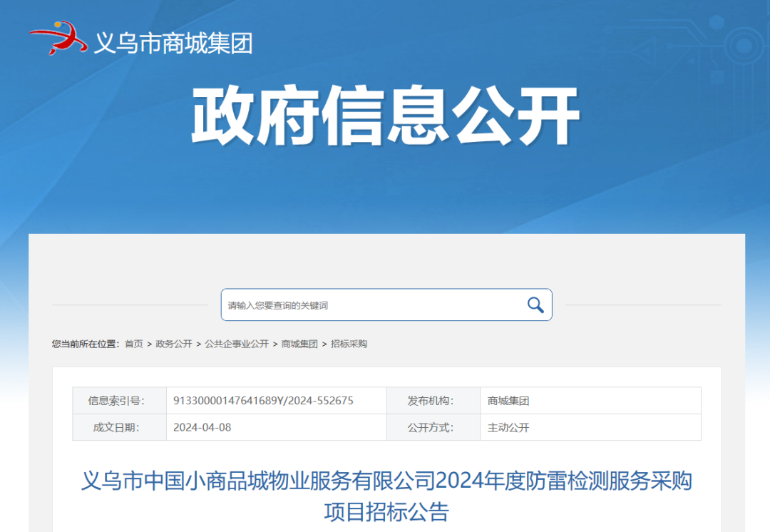
Task: Click the red swirl logo of 义乌市商城集团
Action: 58,37
